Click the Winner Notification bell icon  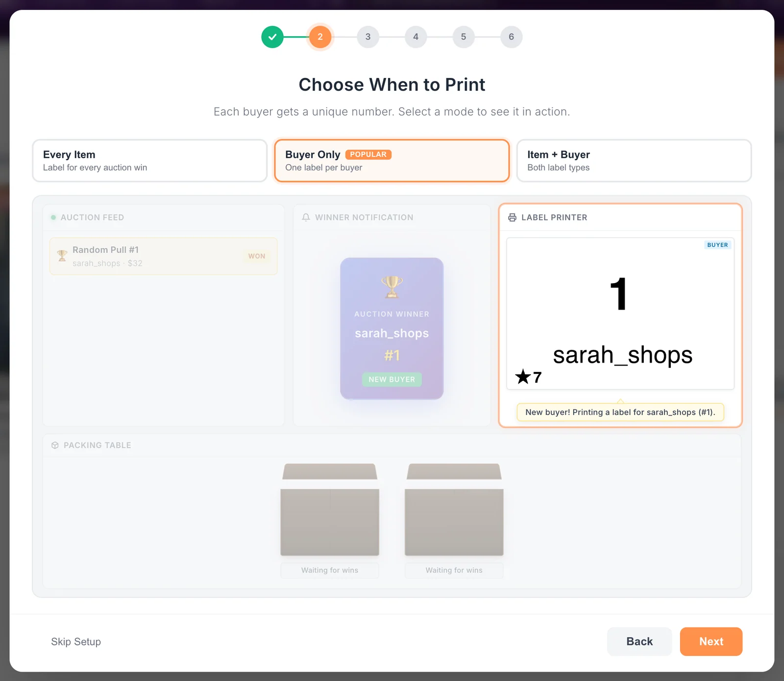306,217
